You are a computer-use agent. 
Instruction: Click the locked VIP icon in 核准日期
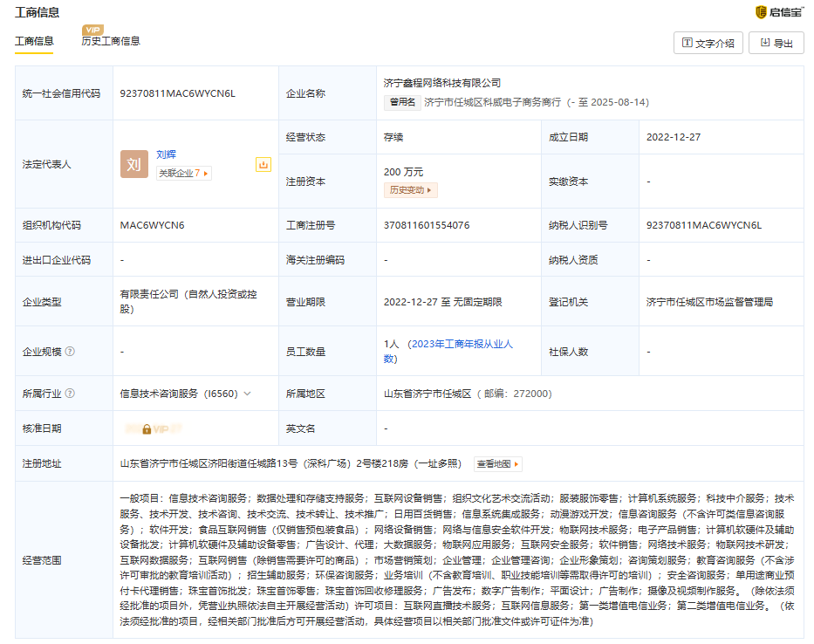147,429
